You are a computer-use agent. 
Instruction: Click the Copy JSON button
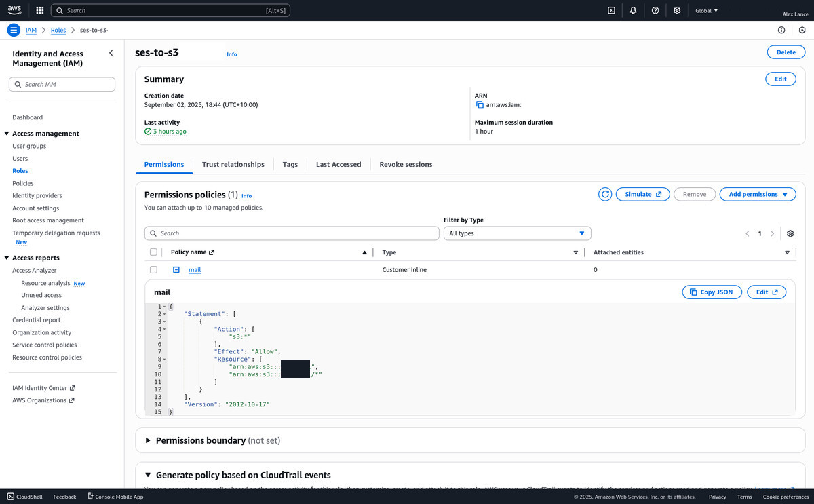(712, 292)
